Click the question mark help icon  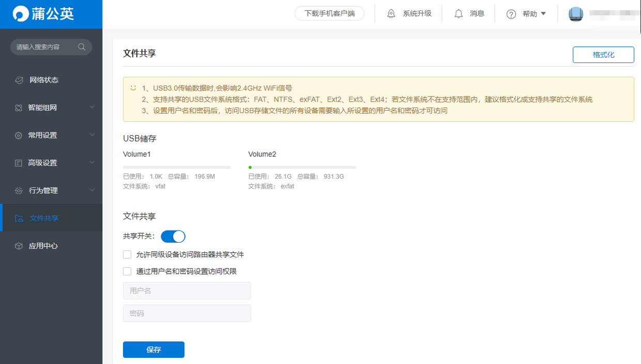pos(511,14)
